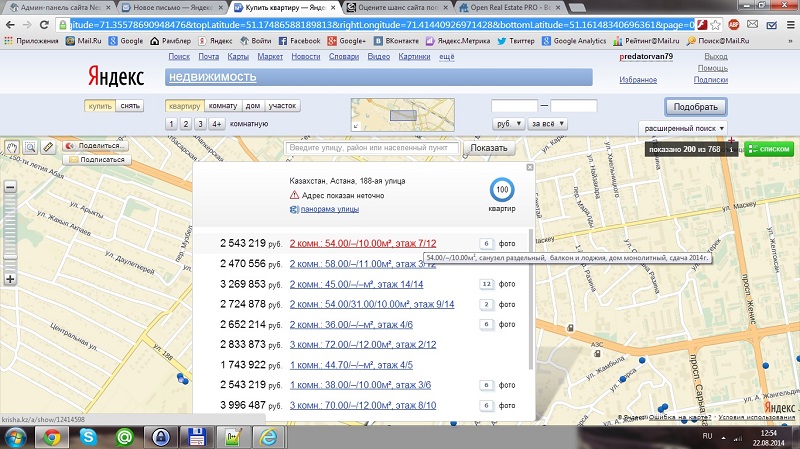Image resolution: width=800 pixels, height=449 pixels.
Task: Open the Карты link in Yandex menu
Action: (x=238, y=57)
